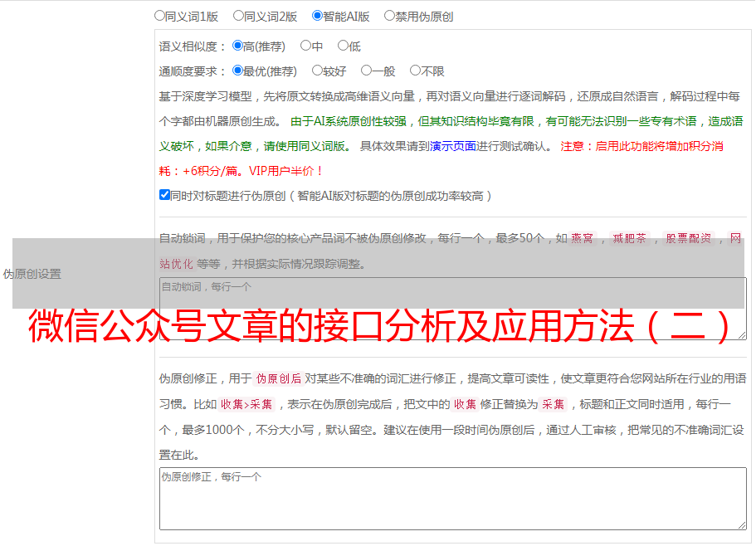756x546 pixels.
Task: Click the 燕窝 example keyword
Action: coord(582,238)
